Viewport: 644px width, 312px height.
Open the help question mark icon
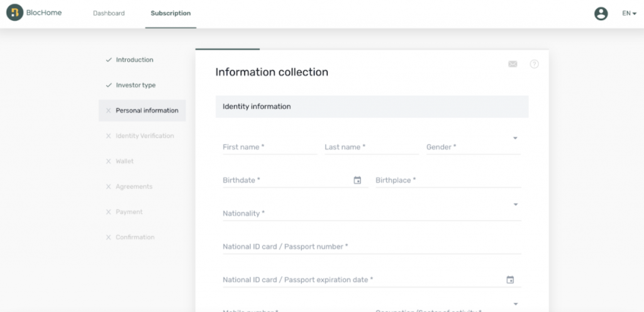[x=534, y=64]
